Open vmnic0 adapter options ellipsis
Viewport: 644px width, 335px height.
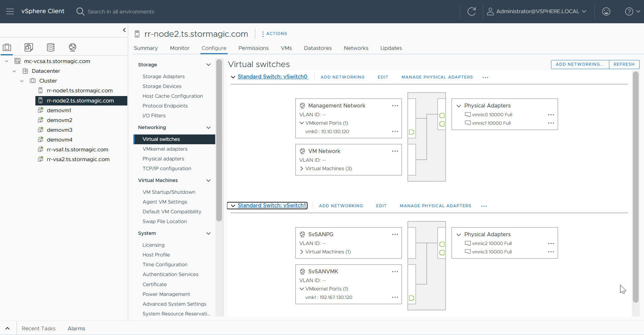(x=551, y=115)
